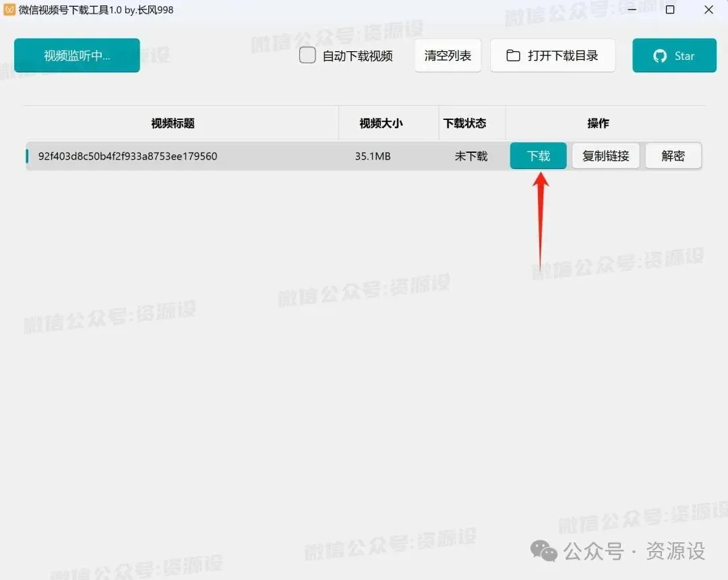Click the folder icon in 打开下载目录

513,56
